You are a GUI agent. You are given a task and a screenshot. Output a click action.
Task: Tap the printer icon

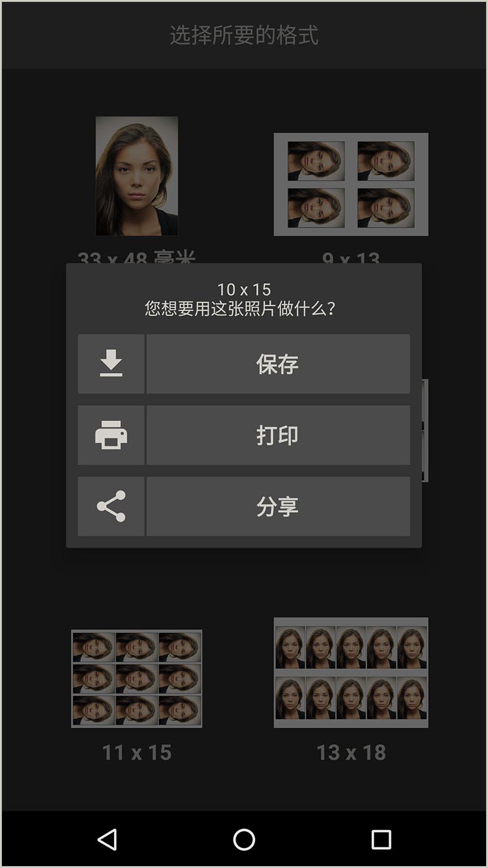click(x=111, y=435)
